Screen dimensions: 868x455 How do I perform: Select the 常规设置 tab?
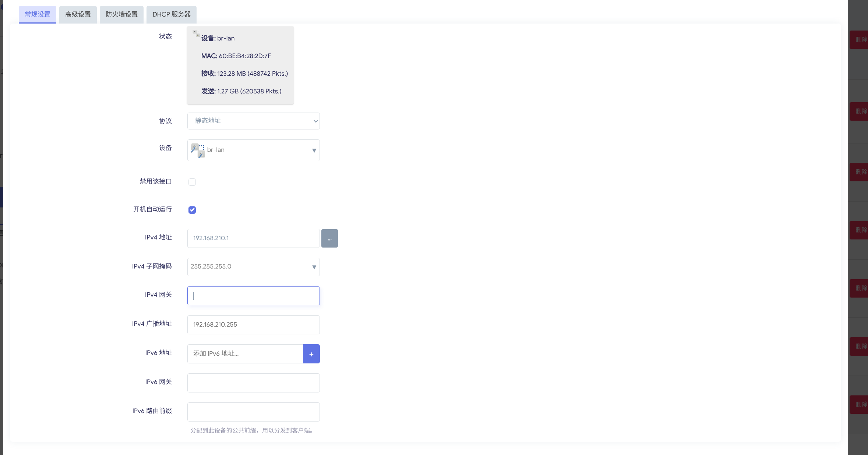pyautogui.click(x=37, y=14)
